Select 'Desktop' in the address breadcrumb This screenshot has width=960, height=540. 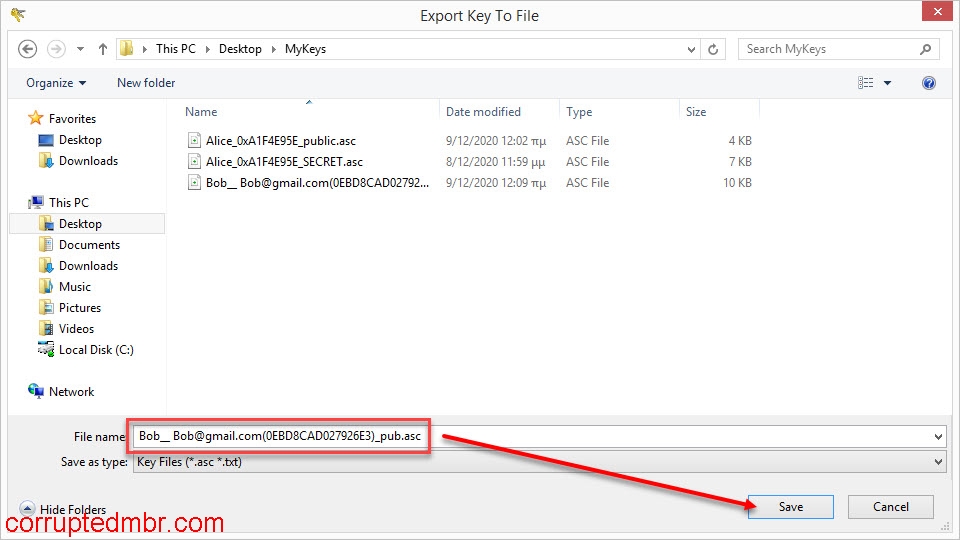pyautogui.click(x=240, y=49)
